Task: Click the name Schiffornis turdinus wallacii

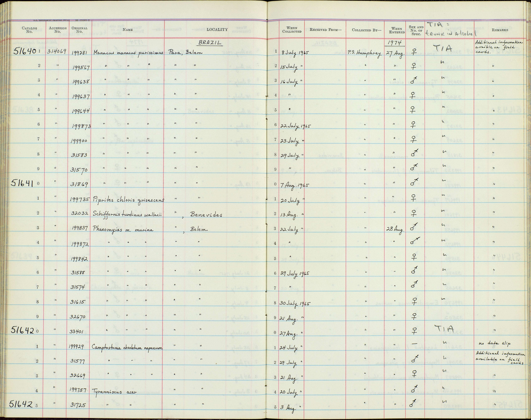Action: tap(127, 214)
